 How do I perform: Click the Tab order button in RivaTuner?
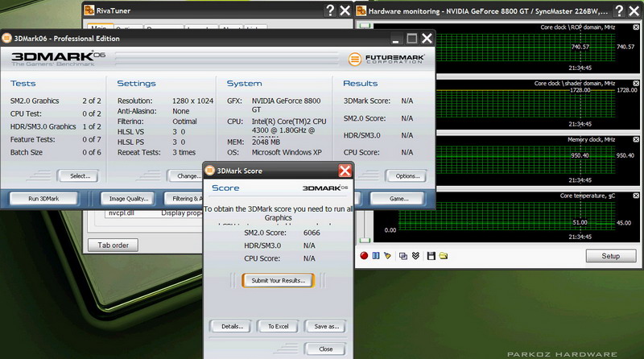(x=113, y=246)
